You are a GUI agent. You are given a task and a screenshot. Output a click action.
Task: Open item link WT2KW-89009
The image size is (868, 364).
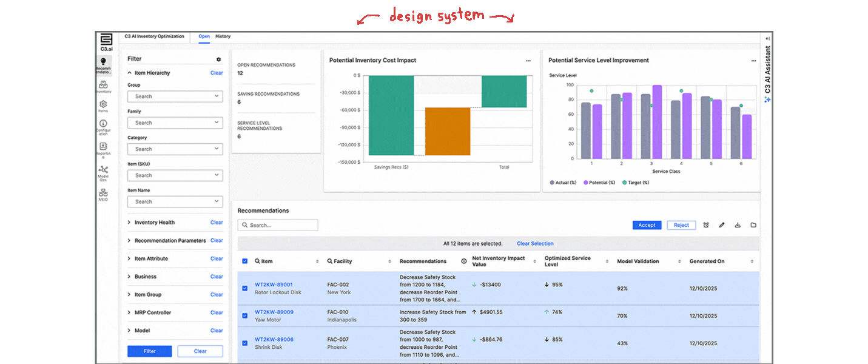click(274, 312)
